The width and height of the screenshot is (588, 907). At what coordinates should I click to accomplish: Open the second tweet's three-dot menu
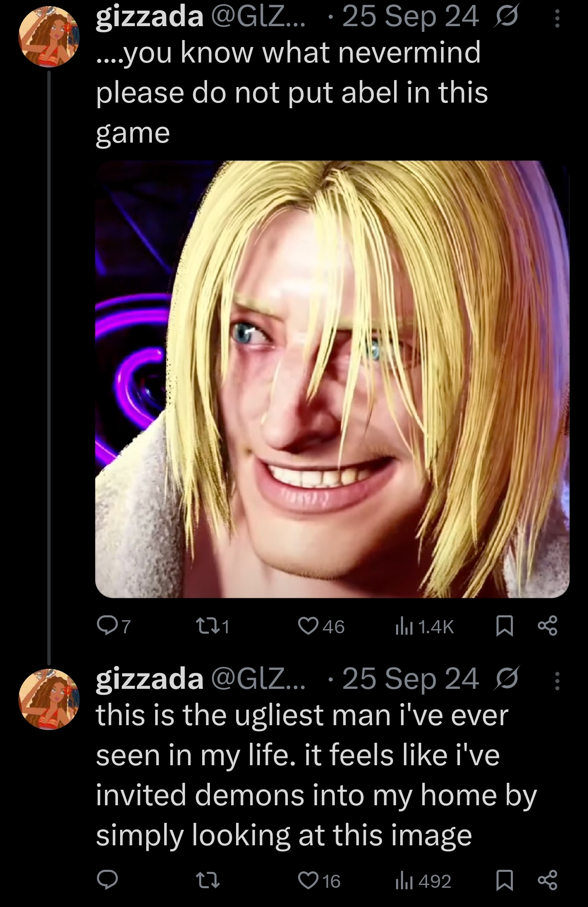[557, 681]
